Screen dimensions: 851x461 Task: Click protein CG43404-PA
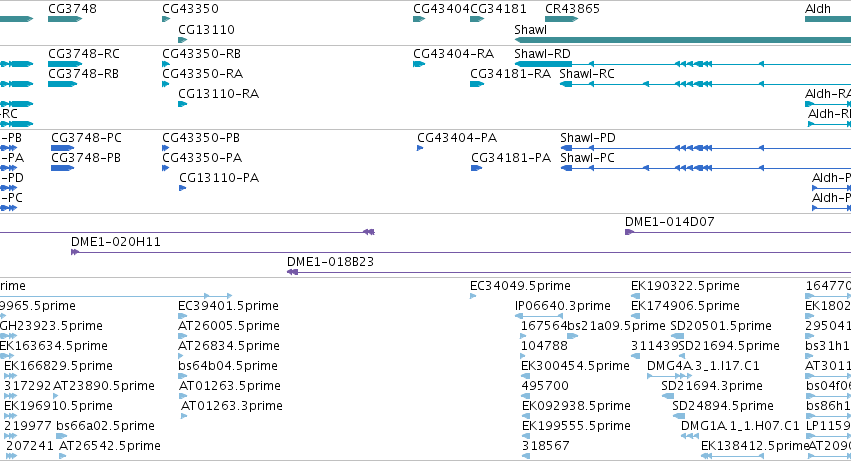click(457, 138)
